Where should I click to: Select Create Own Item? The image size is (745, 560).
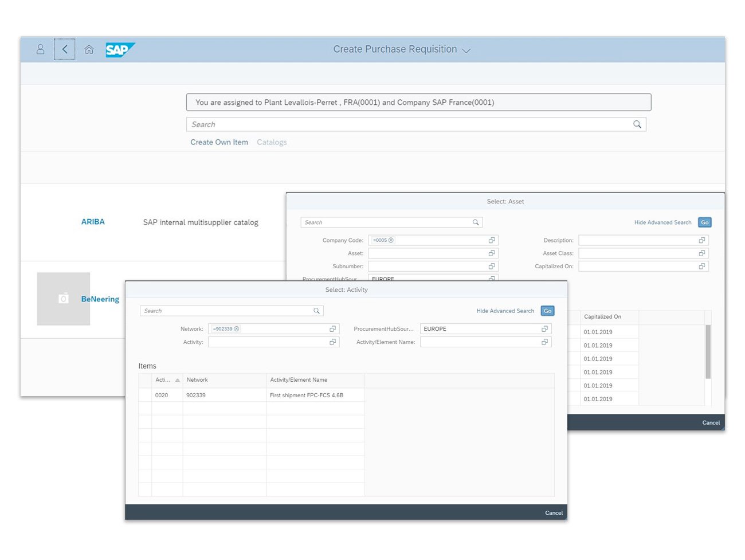tap(219, 142)
